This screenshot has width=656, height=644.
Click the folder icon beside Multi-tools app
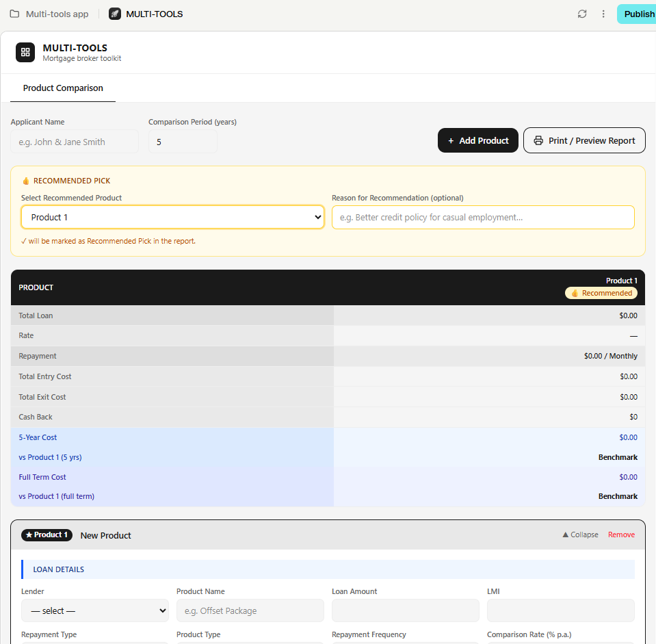14,14
